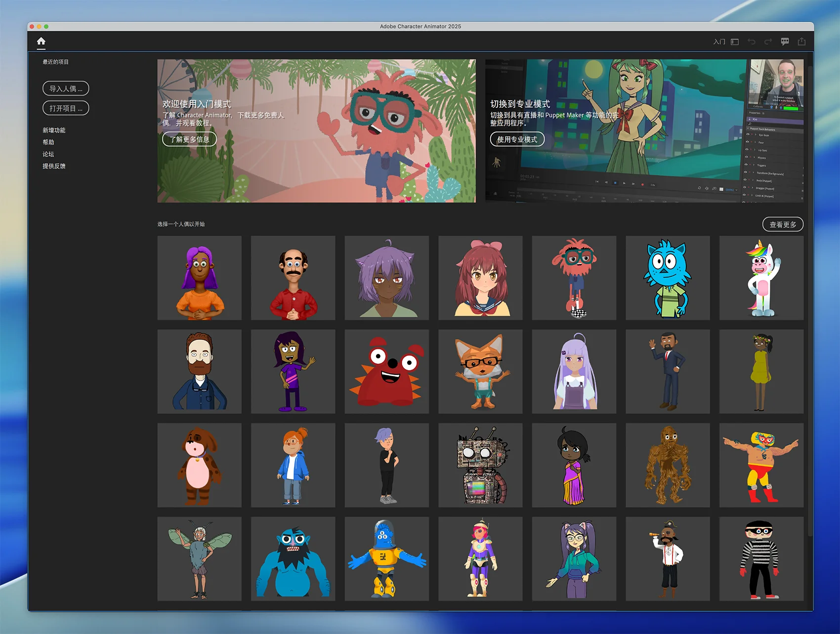Click the 打开项目 button
The width and height of the screenshot is (840, 634).
(66, 108)
